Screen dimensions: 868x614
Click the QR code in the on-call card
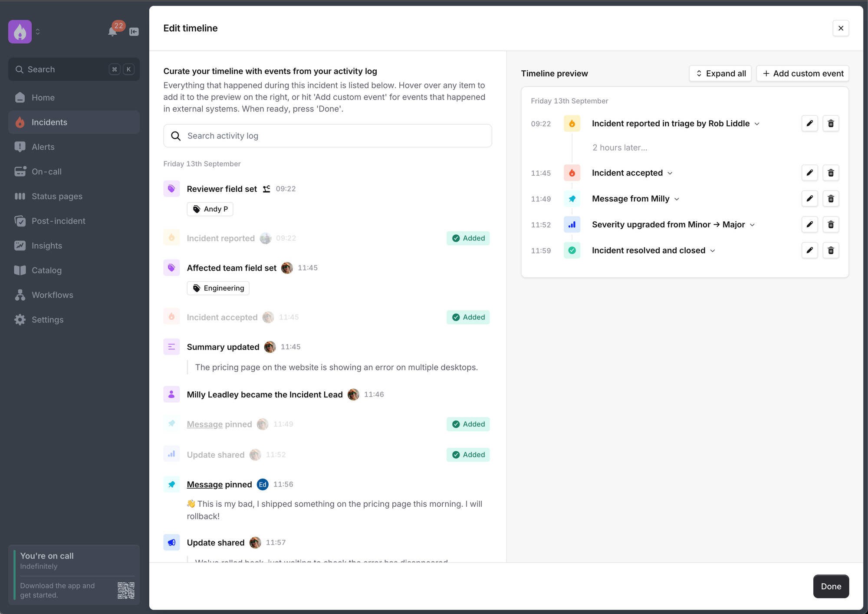point(126,590)
